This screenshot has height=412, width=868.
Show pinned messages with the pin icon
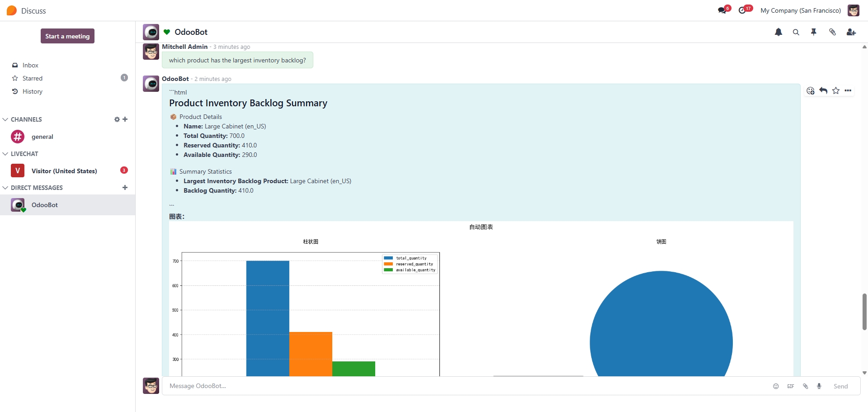pyautogui.click(x=814, y=32)
